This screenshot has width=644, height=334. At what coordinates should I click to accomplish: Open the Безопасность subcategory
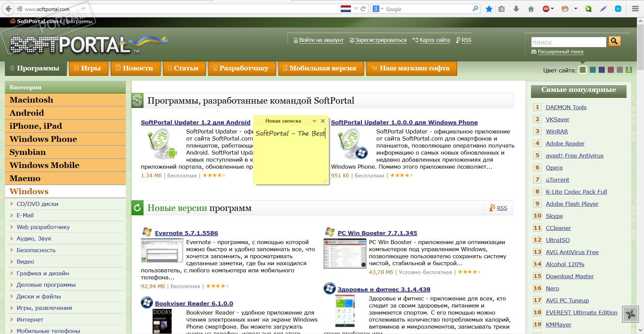coord(36,250)
